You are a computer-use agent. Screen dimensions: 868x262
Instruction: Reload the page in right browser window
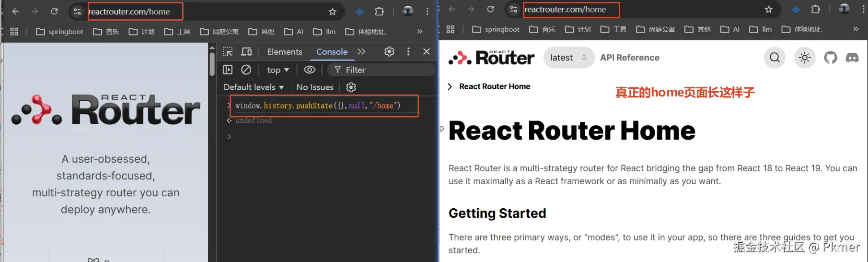pyautogui.click(x=490, y=9)
